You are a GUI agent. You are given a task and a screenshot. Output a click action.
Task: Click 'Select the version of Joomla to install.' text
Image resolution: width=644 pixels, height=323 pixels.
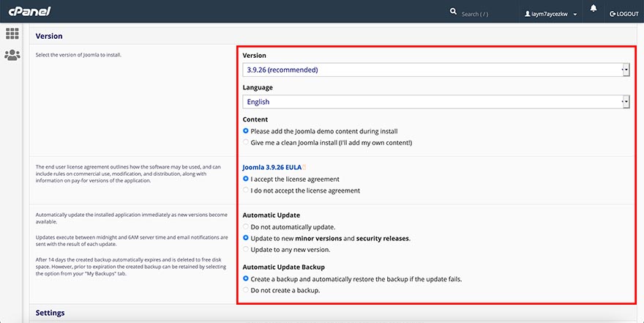[78, 55]
